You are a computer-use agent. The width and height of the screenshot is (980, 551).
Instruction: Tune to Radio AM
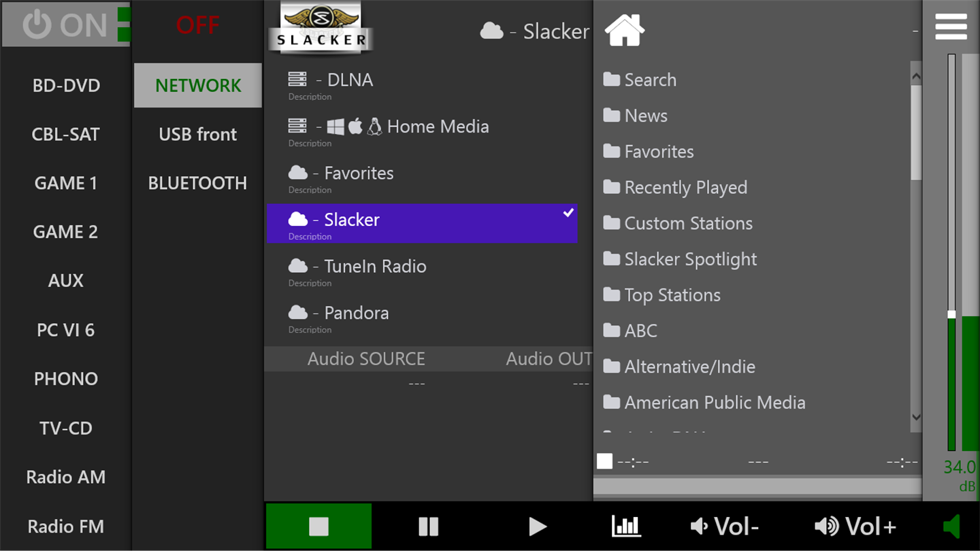coord(66,477)
